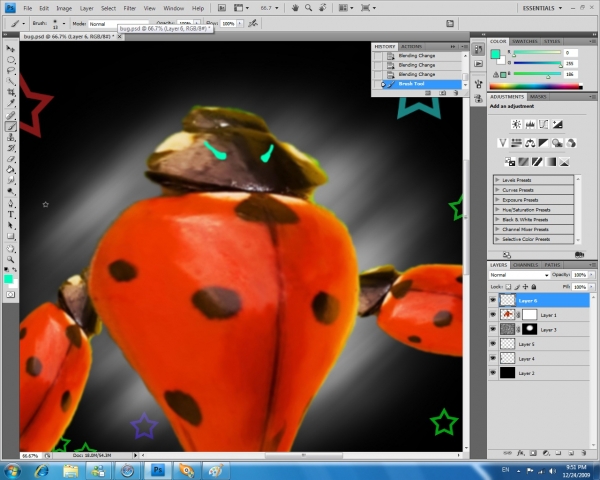
Task: Select the Healing Brush tool
Action: pos(10,115)
